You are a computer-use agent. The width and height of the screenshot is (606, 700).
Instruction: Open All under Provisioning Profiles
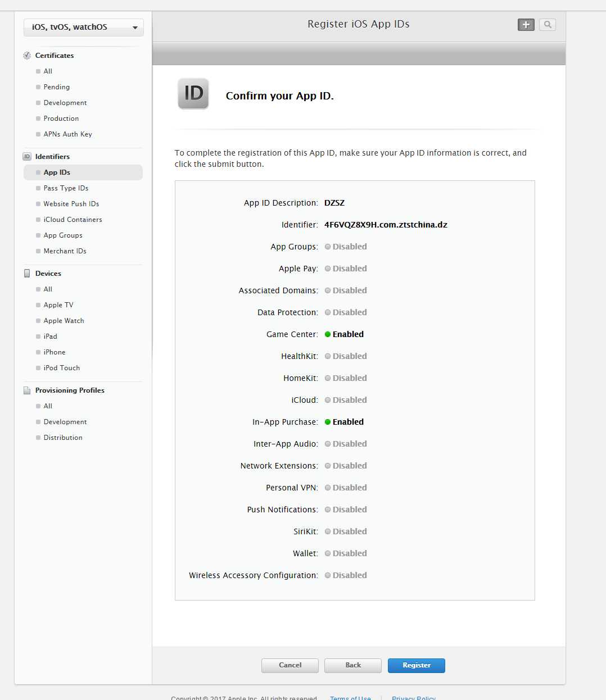click(48, 406)
